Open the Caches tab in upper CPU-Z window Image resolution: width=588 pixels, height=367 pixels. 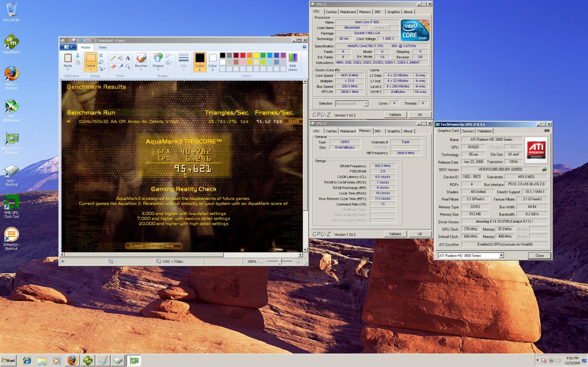[x=331, y=12]
